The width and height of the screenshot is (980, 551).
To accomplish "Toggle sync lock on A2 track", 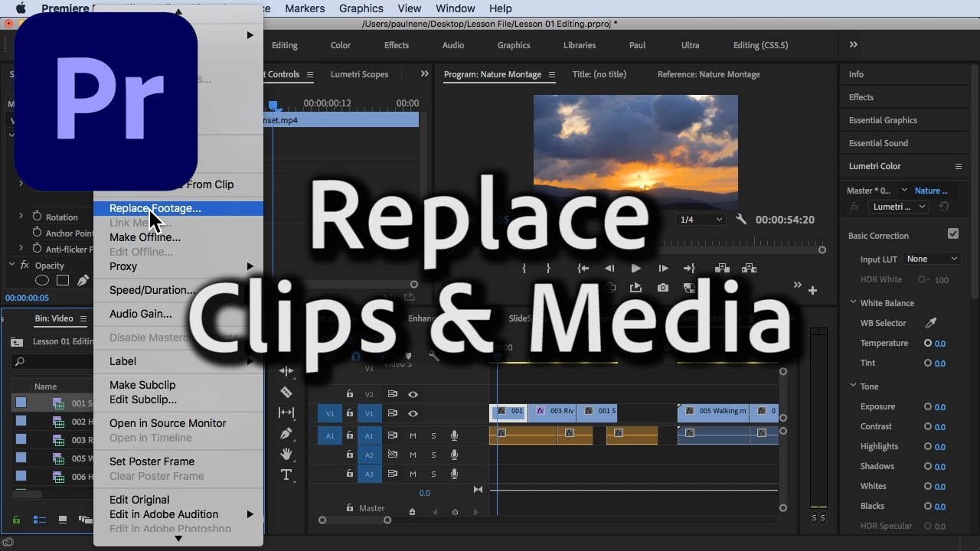I will click(393, 455).
